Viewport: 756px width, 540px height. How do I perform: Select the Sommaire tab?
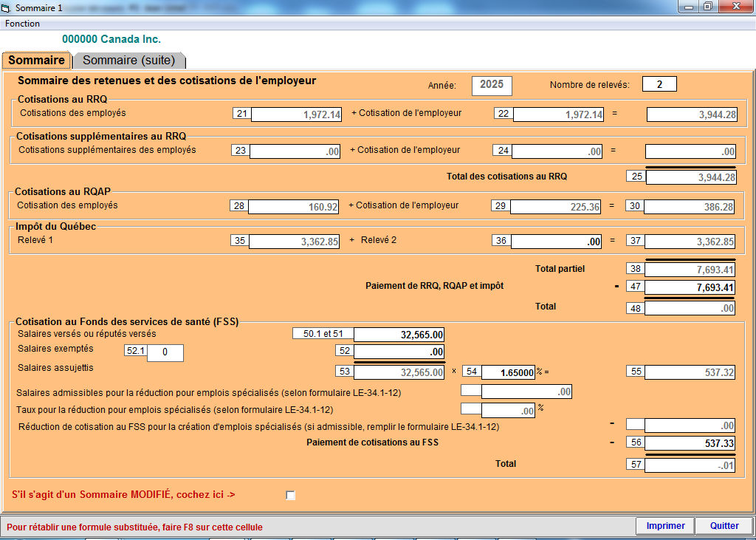[36, 61]
